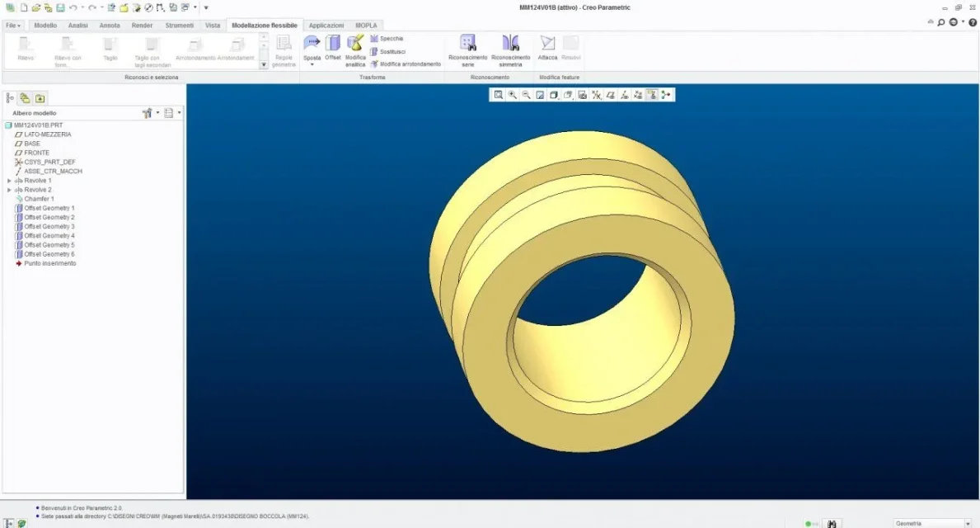Click the zoom in magnifier icon
Image resolution: width=980 pixels, height=528 pixels.
tap(513, 95)
